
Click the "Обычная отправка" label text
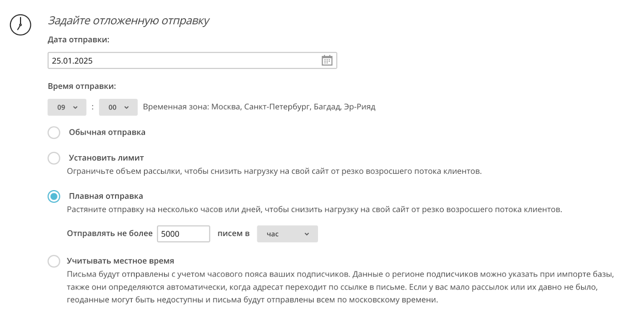coord(107,132)
